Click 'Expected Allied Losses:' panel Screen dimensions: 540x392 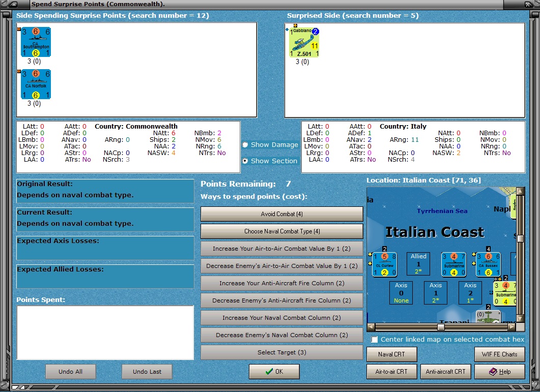tap(105, 277)
